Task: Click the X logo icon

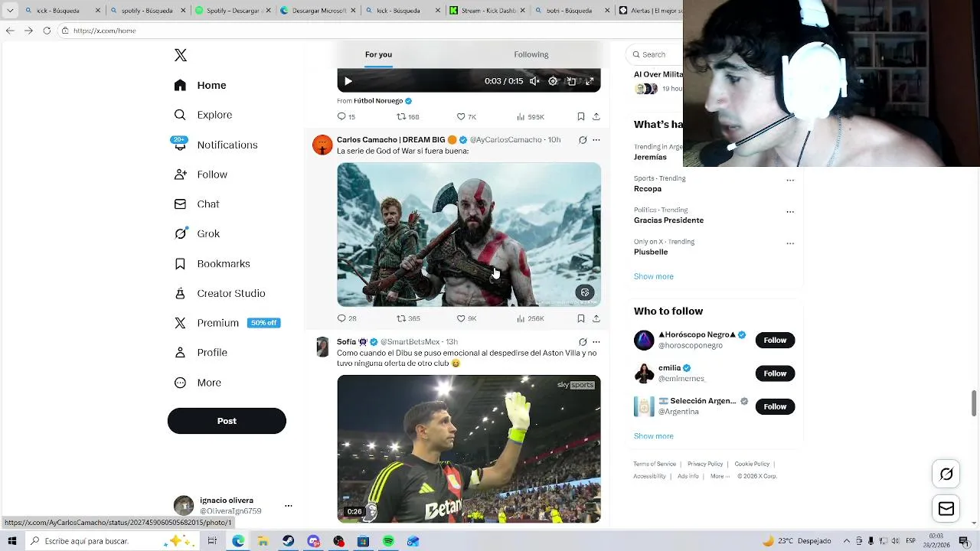Action: (180, 55)
